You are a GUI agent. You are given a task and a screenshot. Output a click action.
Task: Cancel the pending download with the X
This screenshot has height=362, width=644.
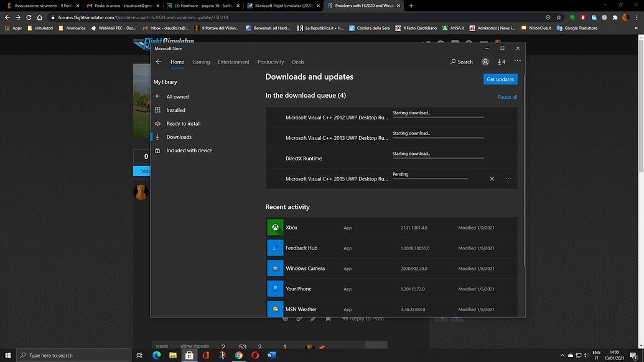492,179
